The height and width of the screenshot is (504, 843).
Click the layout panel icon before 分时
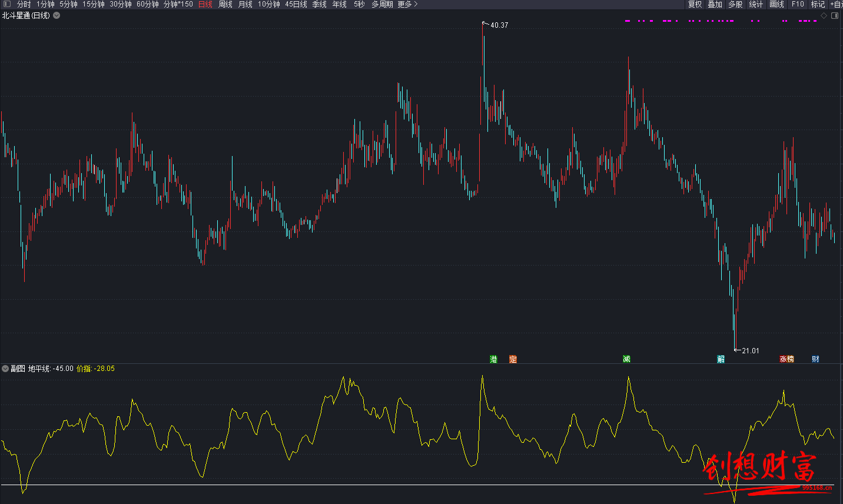pos(7,4)
